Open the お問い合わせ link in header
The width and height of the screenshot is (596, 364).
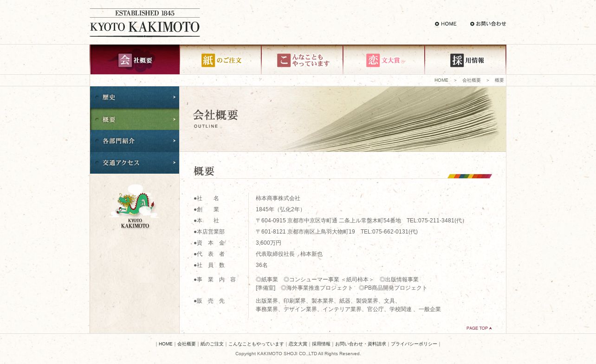click(488, 24)
